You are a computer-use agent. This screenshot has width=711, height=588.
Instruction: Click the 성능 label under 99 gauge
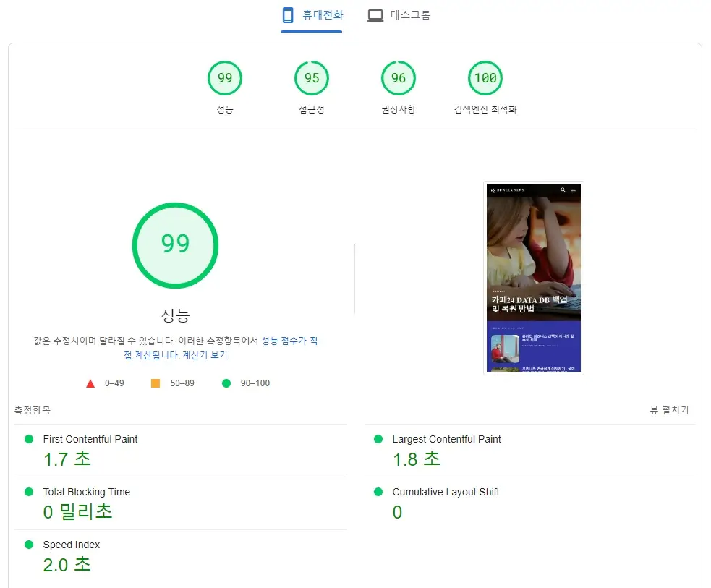click(225, 109)
